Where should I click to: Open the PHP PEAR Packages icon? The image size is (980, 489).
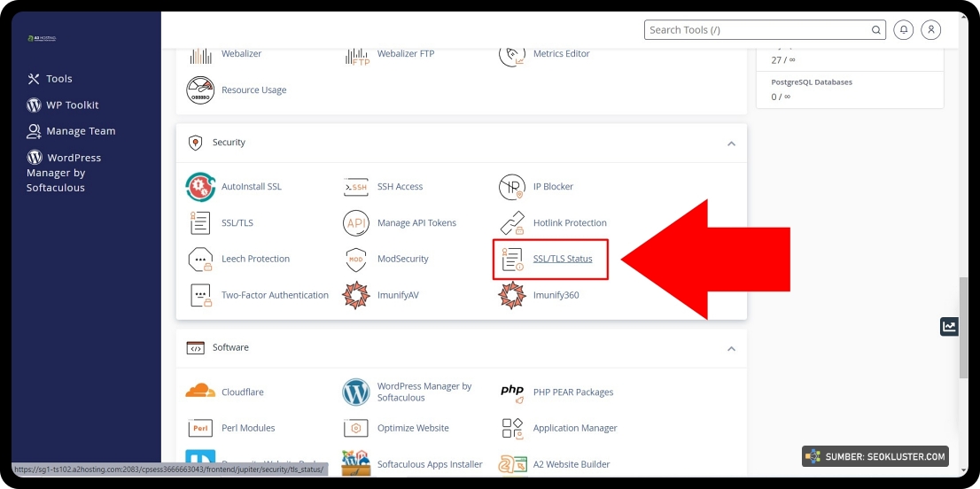pos(512,392)
